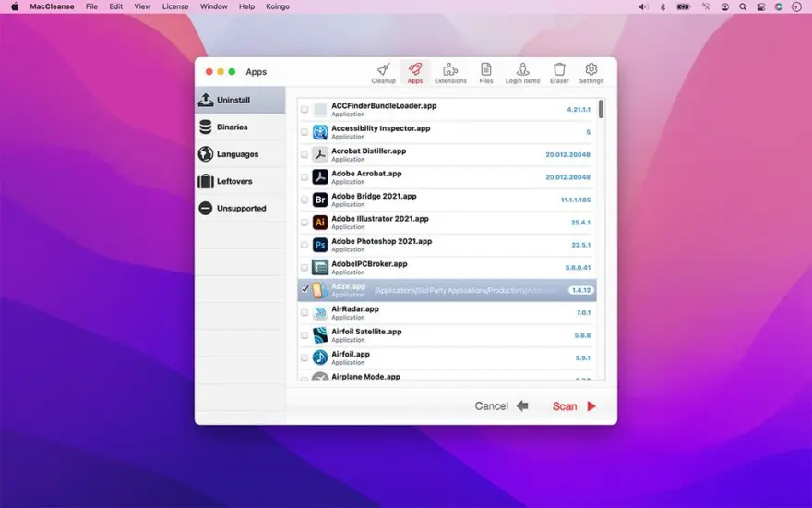Select the Airplane Mode.app row name

click(365, 376)
